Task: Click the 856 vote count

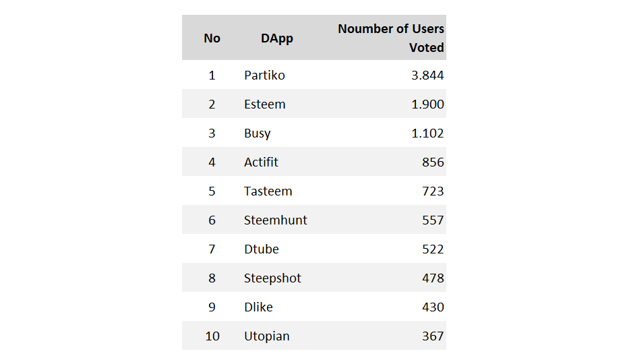Action: coord(433,162)
